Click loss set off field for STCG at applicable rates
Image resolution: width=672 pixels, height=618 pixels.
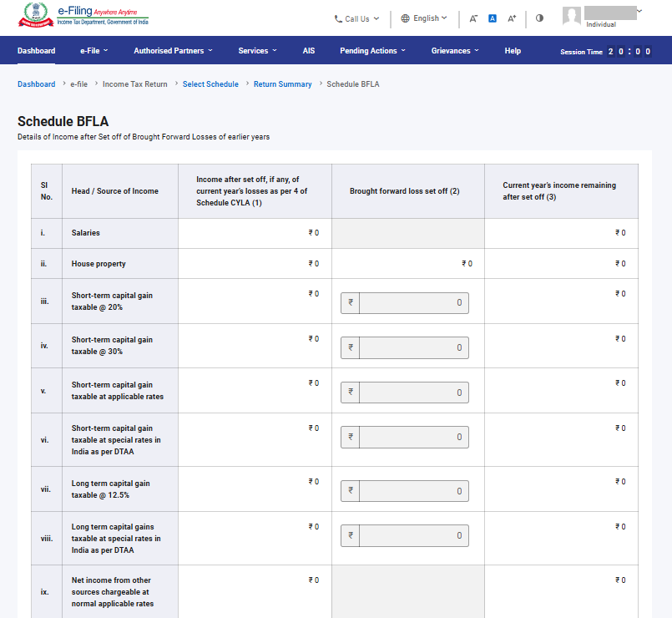coord(405,393)
